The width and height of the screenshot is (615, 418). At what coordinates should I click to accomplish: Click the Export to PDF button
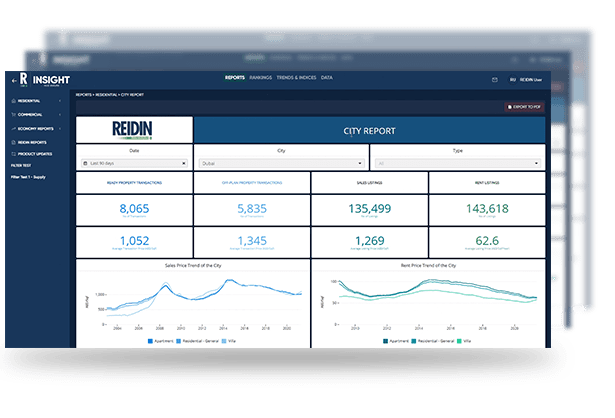point(524,107)
